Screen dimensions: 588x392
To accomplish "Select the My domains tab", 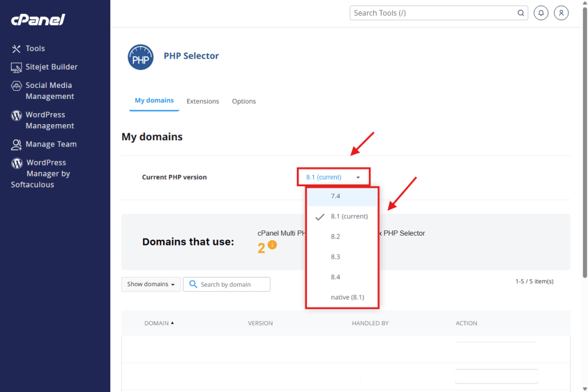I will (154, 101).
